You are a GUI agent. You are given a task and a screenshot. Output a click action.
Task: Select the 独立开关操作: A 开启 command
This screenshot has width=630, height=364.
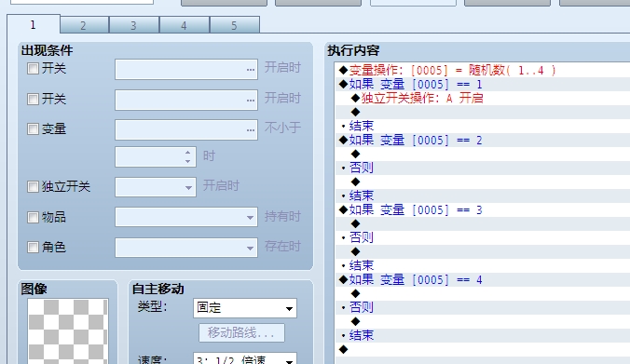(x=482, y=98)
